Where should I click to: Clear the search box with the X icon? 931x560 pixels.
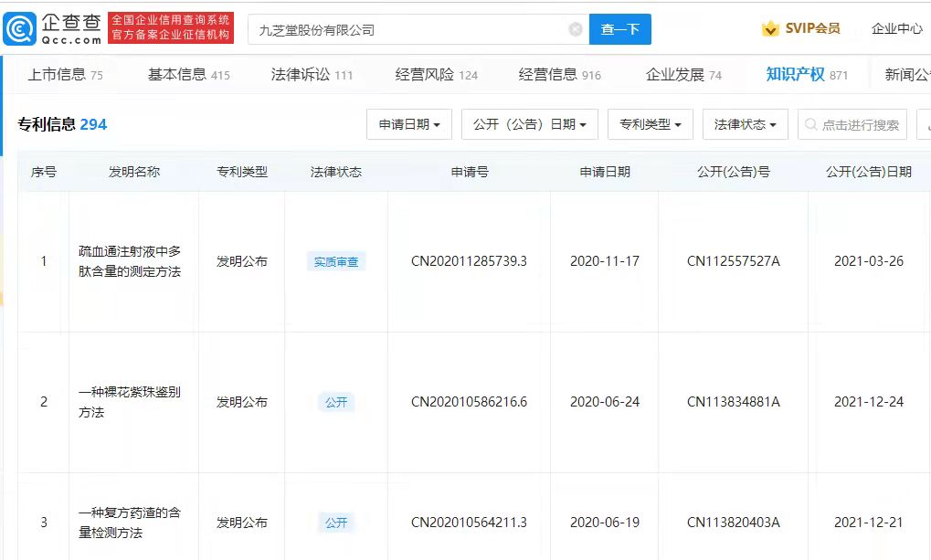pos(576,29)
